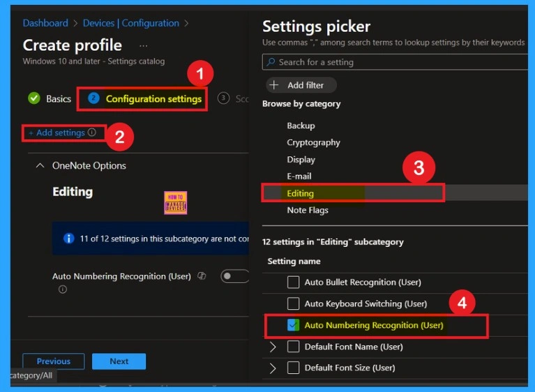535x392 pixels.
Task: Click the 'Browse by category' label
Action: pyautogui.click(x=301, y=104)
